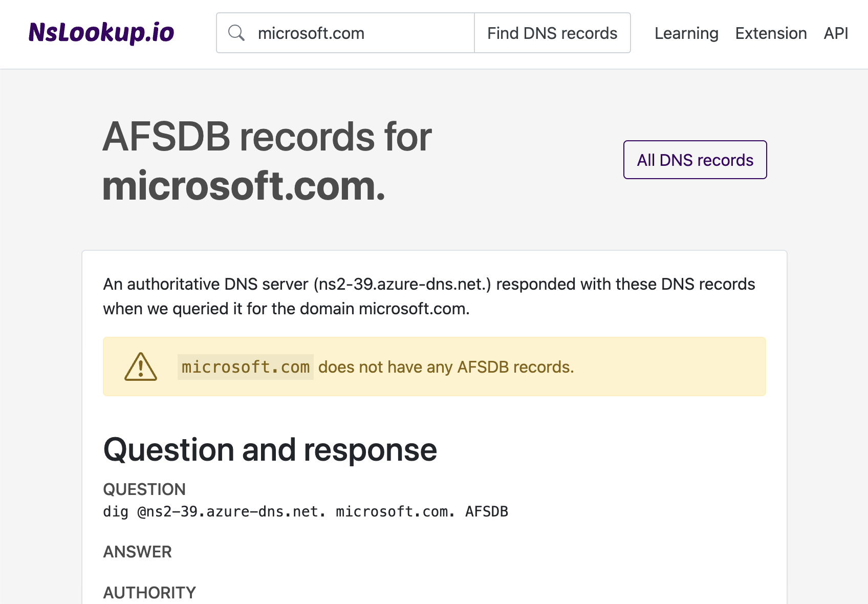
Task: Open the API page
Action: pos(835,33)
